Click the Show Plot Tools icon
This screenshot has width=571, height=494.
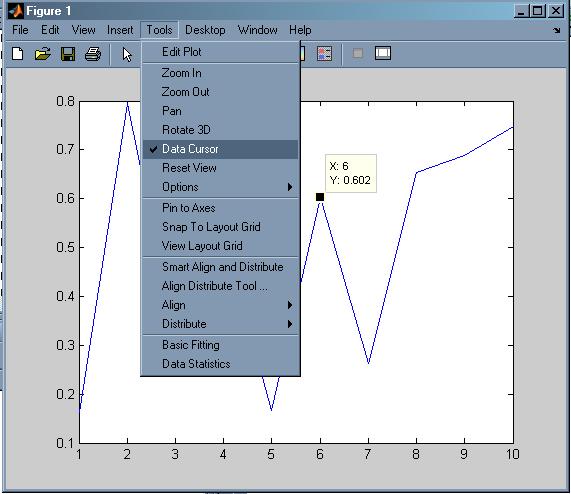point(383,53)
